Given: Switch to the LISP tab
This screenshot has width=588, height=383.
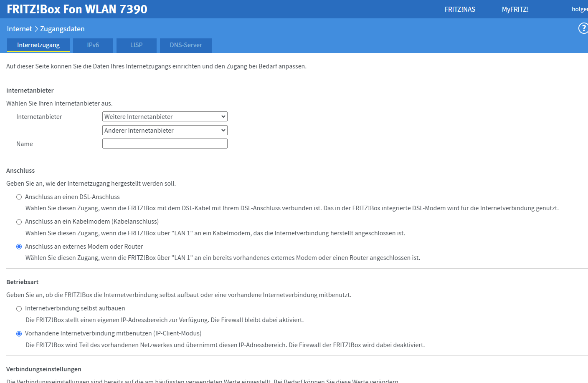Looking at the screenshot, I should coord(137,45).
